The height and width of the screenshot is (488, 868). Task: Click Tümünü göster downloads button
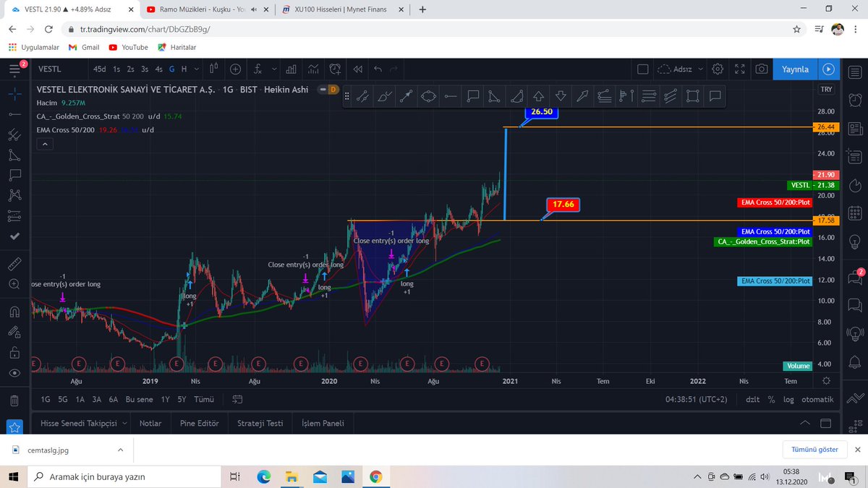pyautogui.click(x=814, y=450)
